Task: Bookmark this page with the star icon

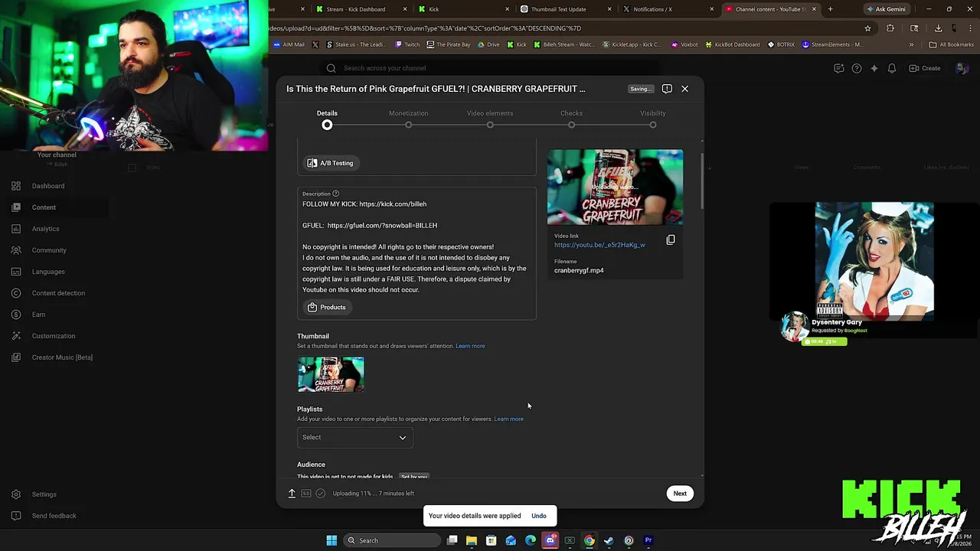Action: [x=867, y=28]
